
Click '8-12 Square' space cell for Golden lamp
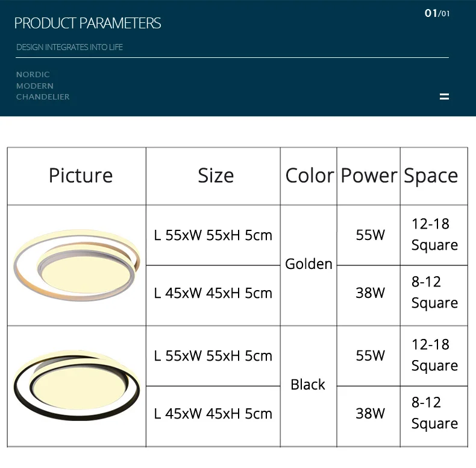click(x=434, y=292)
